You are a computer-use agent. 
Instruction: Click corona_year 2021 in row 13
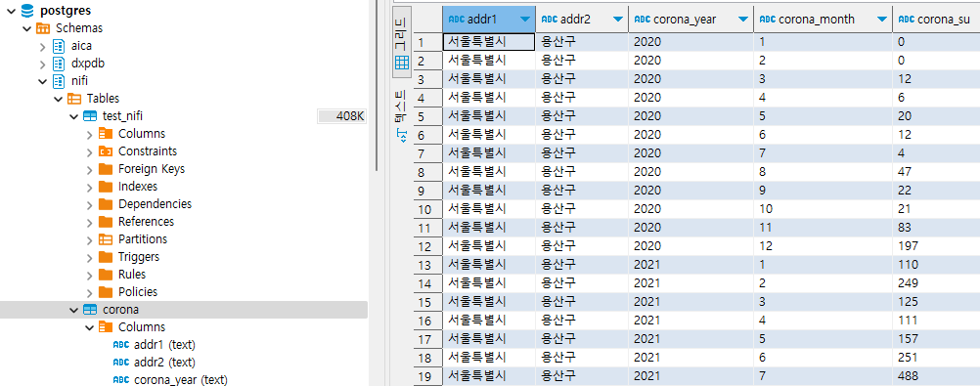pyautogui.click(x=691, y=264)
